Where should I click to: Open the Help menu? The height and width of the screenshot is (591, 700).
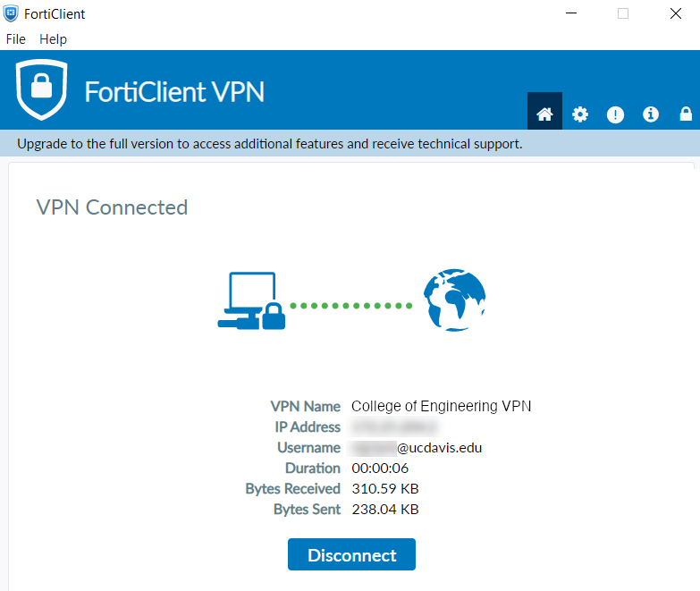pos(53,39)
